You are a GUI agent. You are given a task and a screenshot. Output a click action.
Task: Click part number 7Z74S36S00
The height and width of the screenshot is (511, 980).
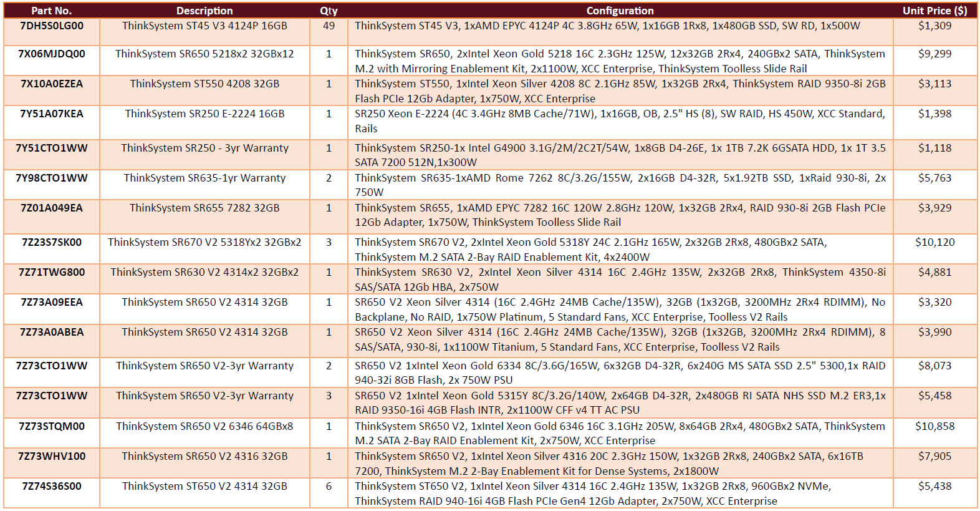pyautogui.click(x=52, y=486)
